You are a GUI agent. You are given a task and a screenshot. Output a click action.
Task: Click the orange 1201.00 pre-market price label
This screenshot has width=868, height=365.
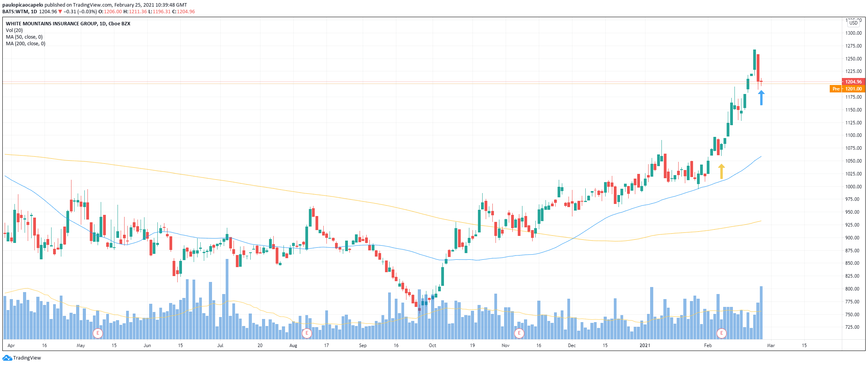click(853, 89)
